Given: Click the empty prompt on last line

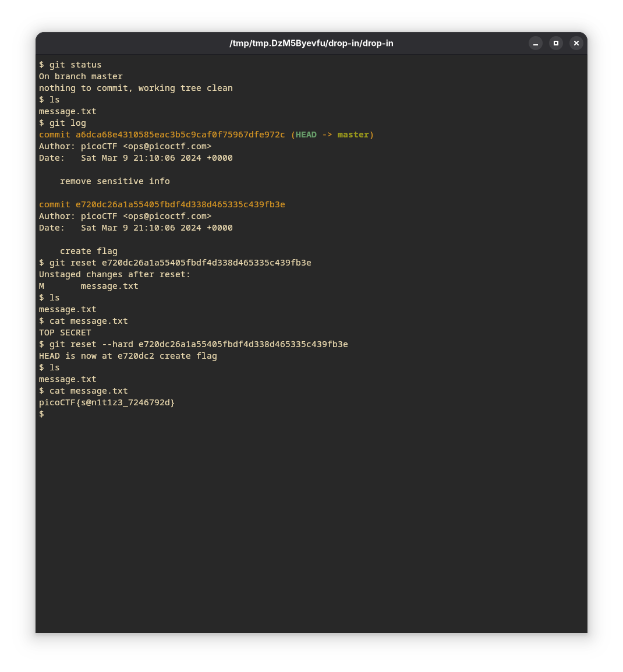Looking at the screenshot, I should (x=41, y=414).
